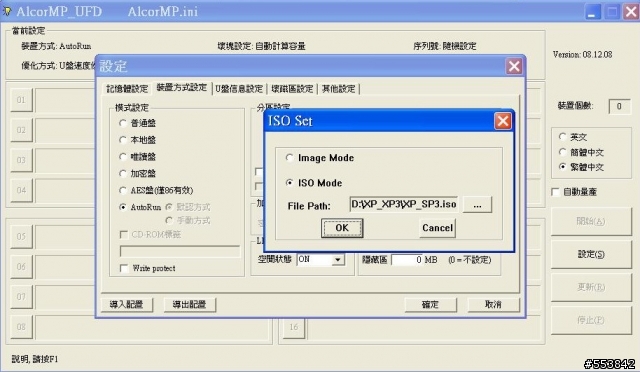Select the ISO Mode radio button
This screenshot has width=640, height=372.
coord(289,183)
